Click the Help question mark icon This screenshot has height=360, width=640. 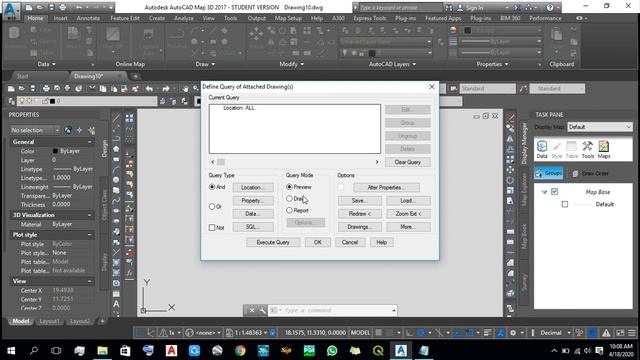[x=550, y=7]
